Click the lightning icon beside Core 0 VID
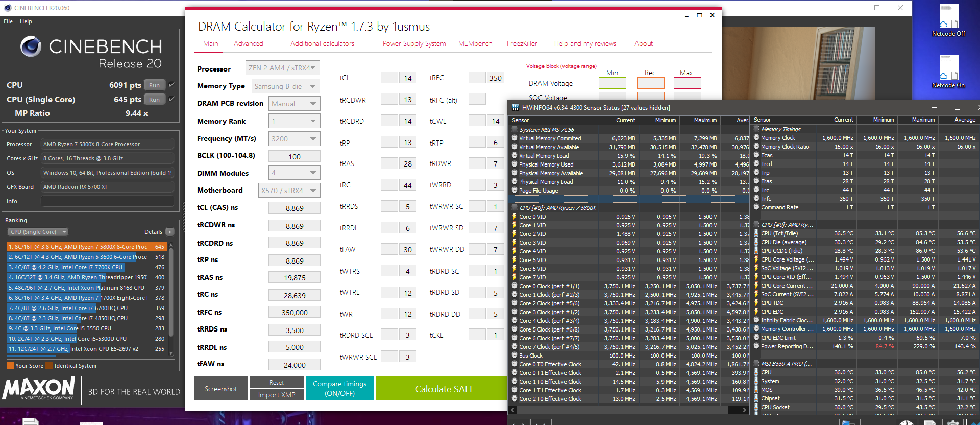The image size is (980, 425). coord(514,217)
